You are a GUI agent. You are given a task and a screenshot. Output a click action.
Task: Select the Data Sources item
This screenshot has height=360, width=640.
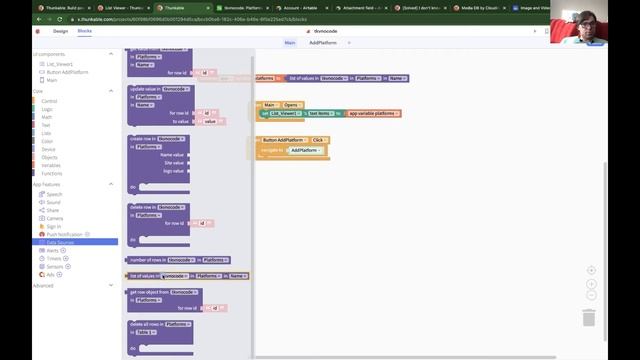[x=75, y=242]
